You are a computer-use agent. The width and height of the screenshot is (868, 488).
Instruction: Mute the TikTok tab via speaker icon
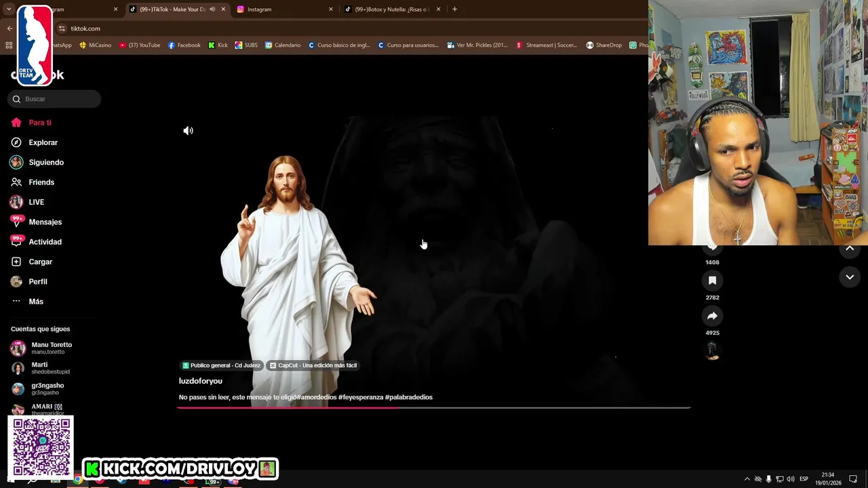[212, 9]
